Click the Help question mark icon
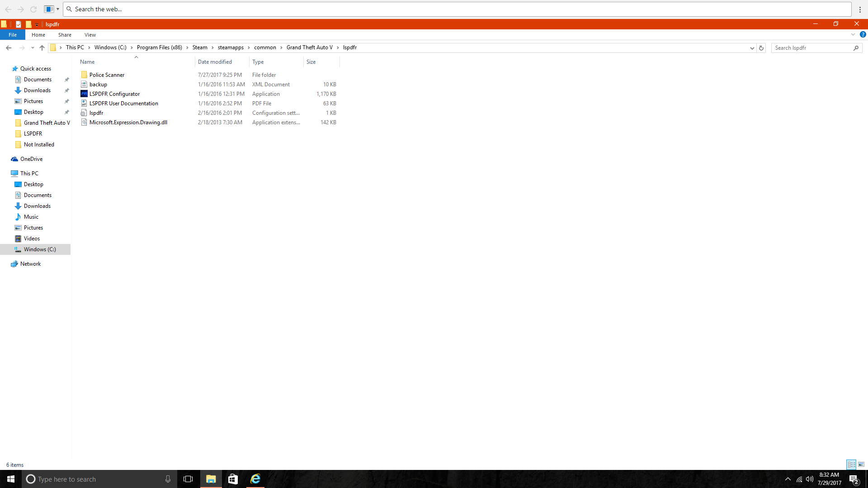The image size is (868, 488). (863, 35)
